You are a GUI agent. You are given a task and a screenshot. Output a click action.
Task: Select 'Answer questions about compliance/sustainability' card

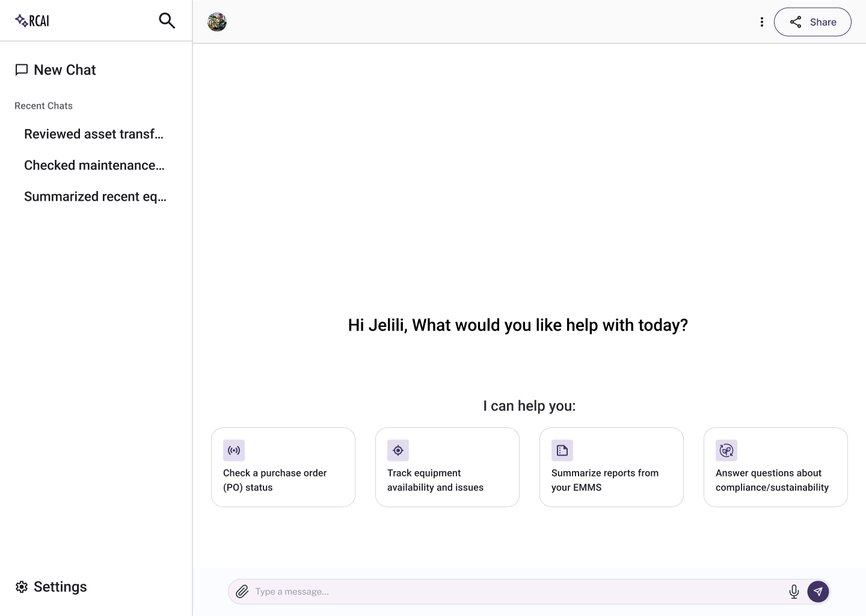pos(776,467)
